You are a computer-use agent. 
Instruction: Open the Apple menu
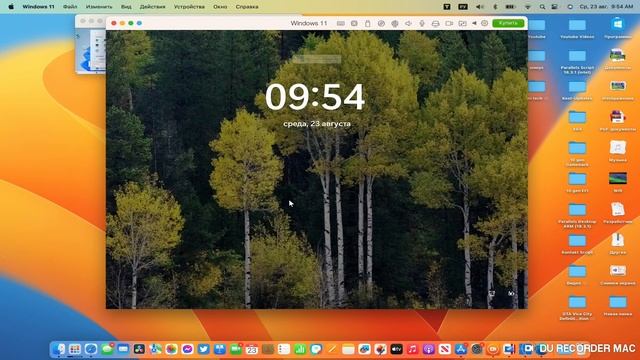pyautogui.click(x=11, y=7)
